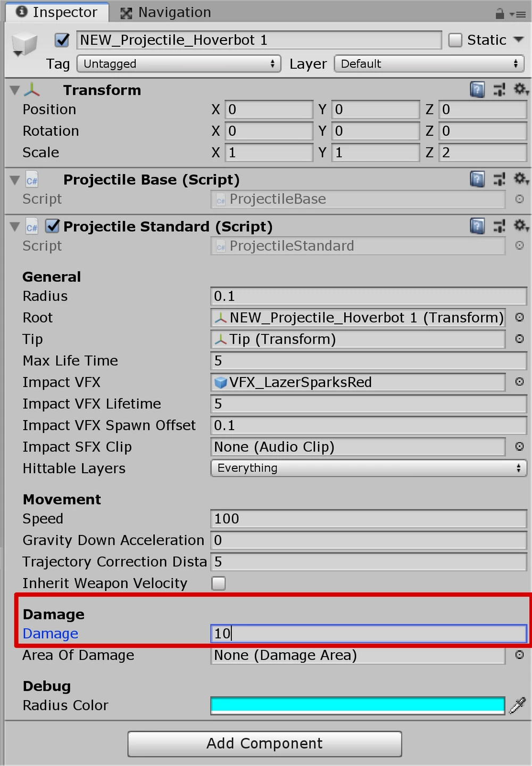The image size is (532, 766).
Task: Toggle GameObject active checkbox
Action: [62, 40]
